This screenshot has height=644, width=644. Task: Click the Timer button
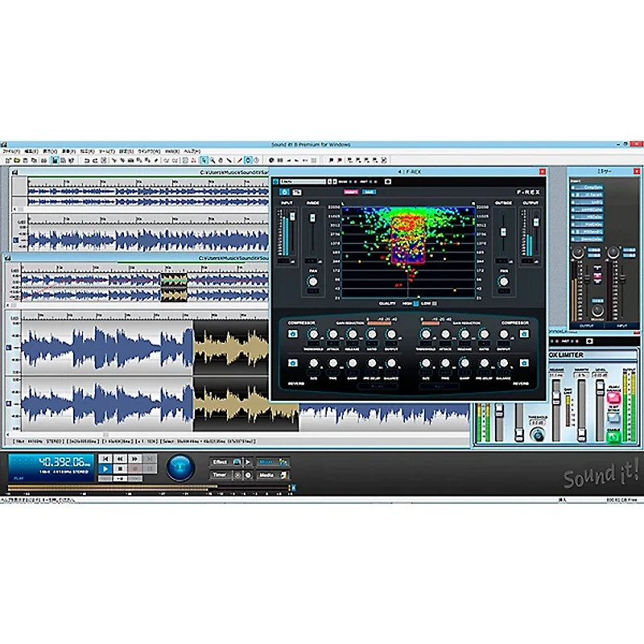pos(220,475)
